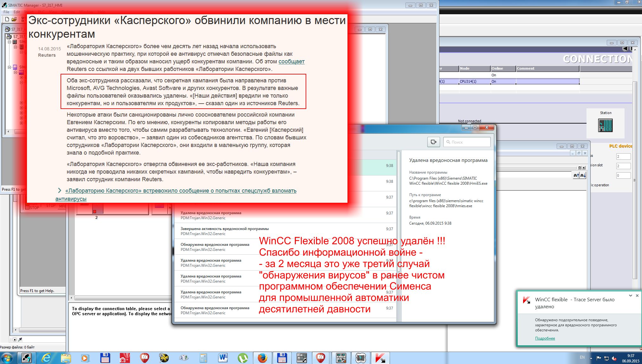Screen dimensions: 642x364
Task: Click the Action Center flag in system tray
Action: coord(599,358)
